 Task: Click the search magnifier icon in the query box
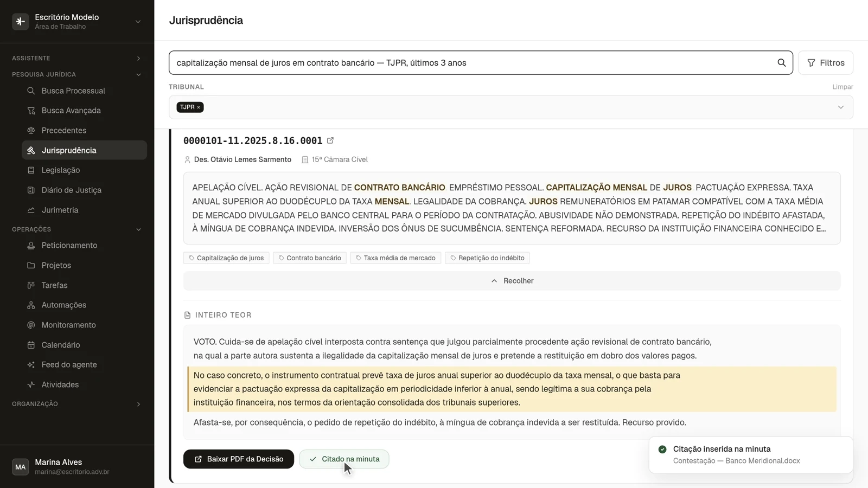pyautogui.click(x=781, y=63)
